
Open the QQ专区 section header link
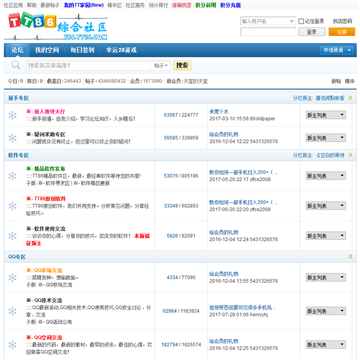[17, 257]
